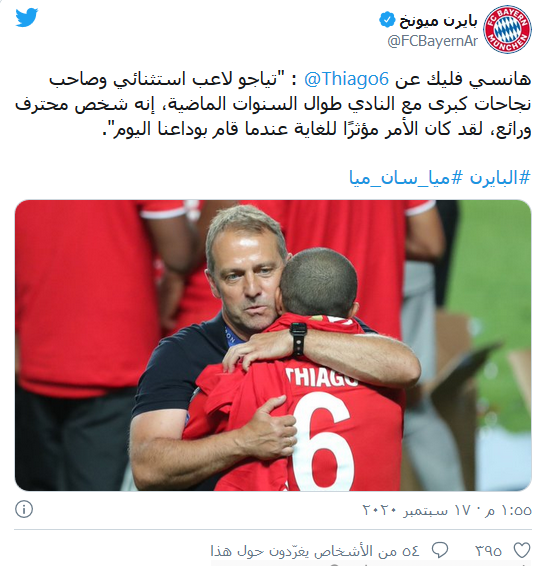This screenshot has width=542, height=566.
Task: Click the ١:٥٥ م ١٧ سبتمبر ٢٠٢٠ timestamp
Action: (447, 510)
